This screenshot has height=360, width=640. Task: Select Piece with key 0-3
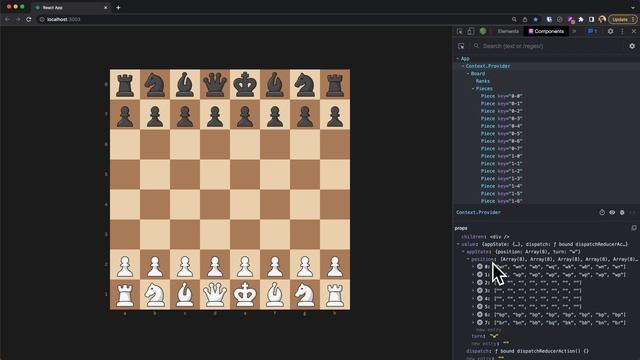pos(502,119)
